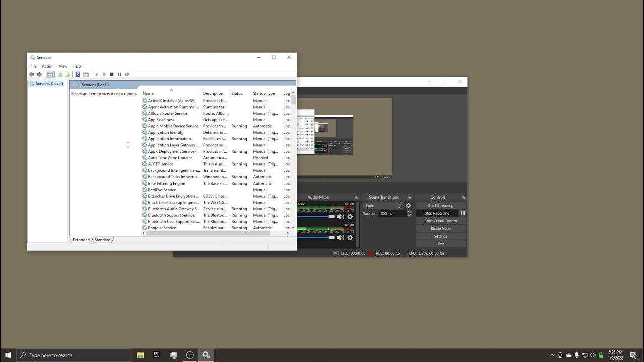The height and width of the screenshot is (362, 644).
Task: Mute the first Audio Mixer channel
Action: coord(340,217)
